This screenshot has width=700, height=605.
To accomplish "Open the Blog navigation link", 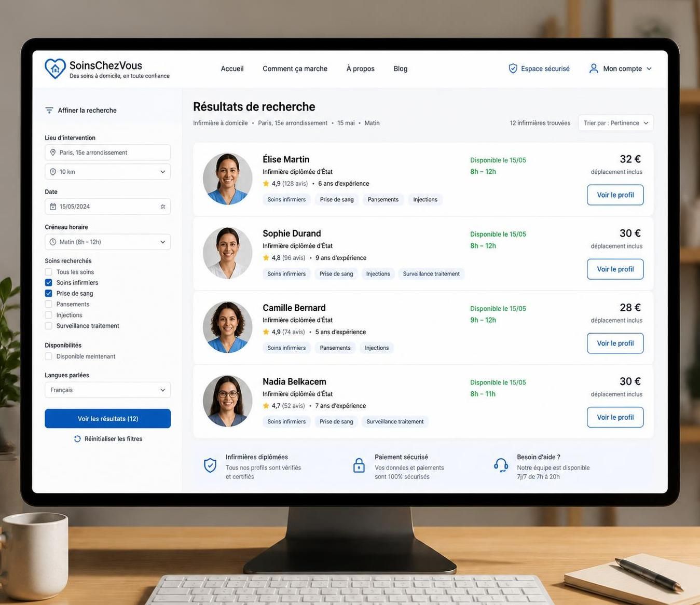I will coord(401,68).
